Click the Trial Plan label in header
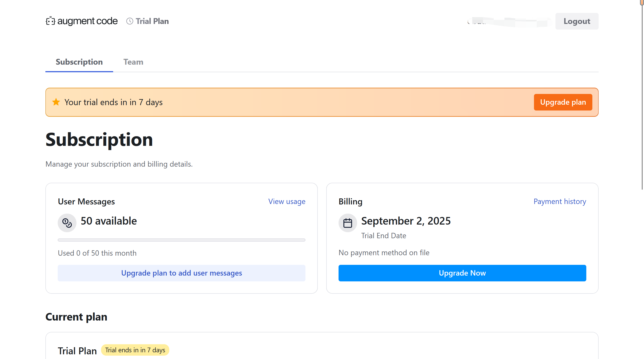The height and width of the screenshot is (359, 644). pos(152,21)
